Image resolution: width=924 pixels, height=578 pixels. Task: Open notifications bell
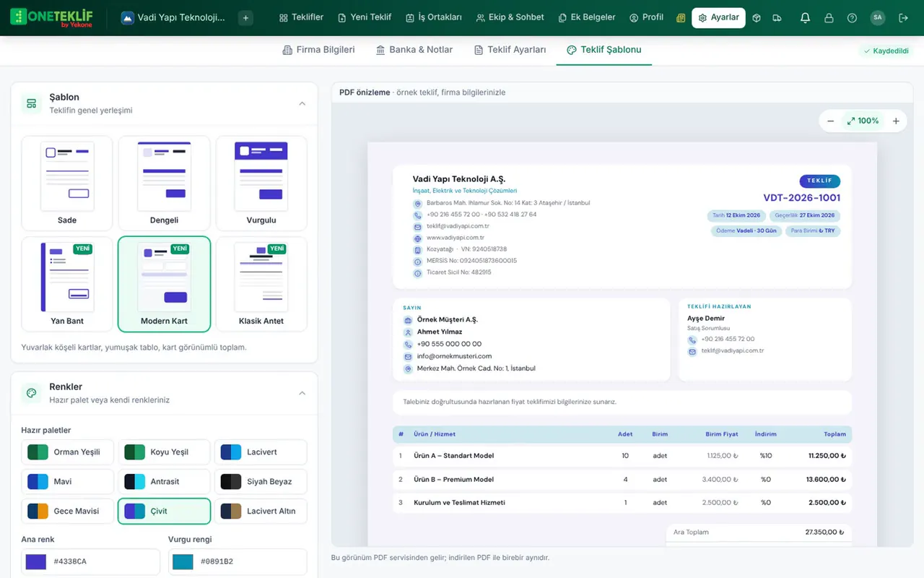806,18
